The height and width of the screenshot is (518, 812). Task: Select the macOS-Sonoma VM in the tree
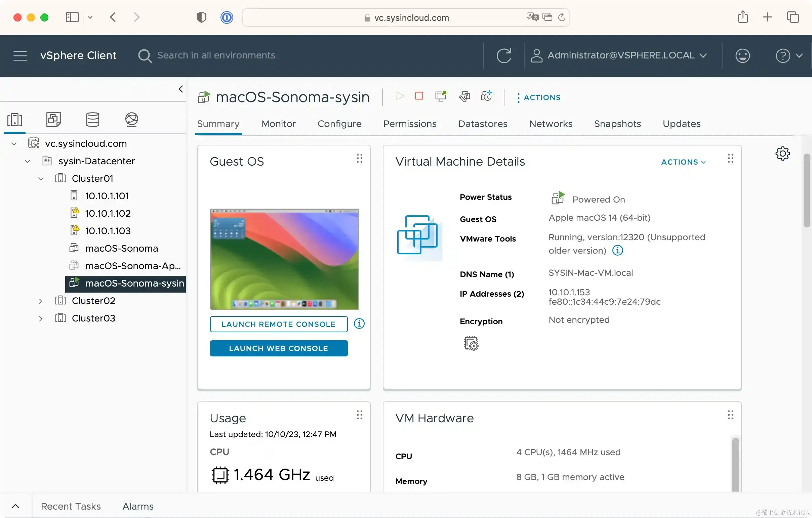pos(121,248)
